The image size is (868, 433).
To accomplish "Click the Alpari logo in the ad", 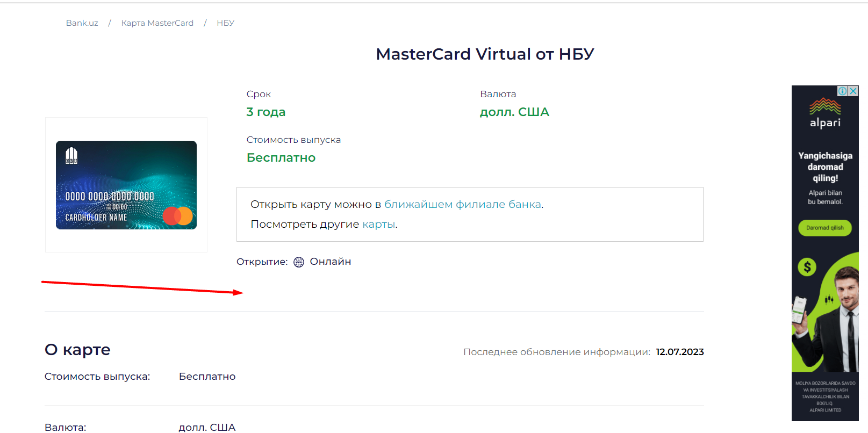I will [x=825, y=113].
